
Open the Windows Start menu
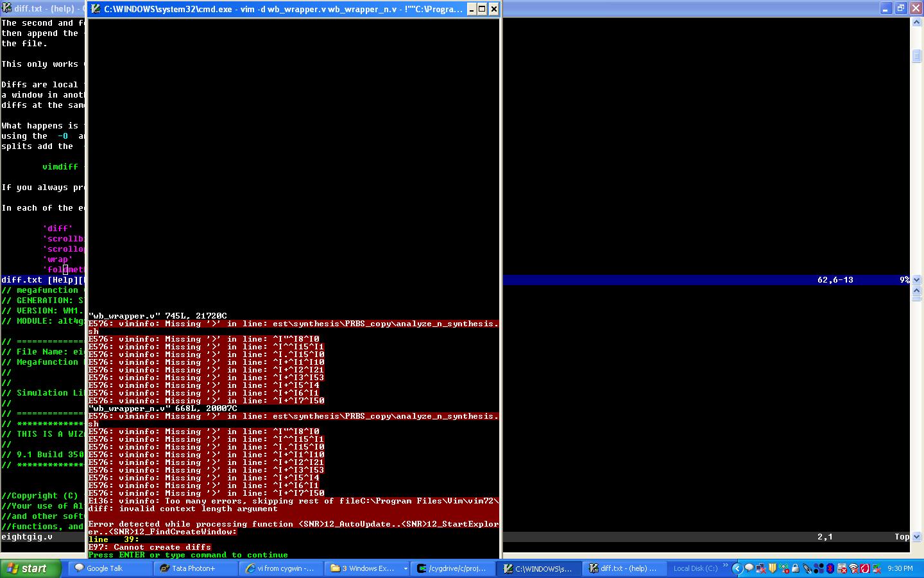pyautogui.click(x=31, y=568)
